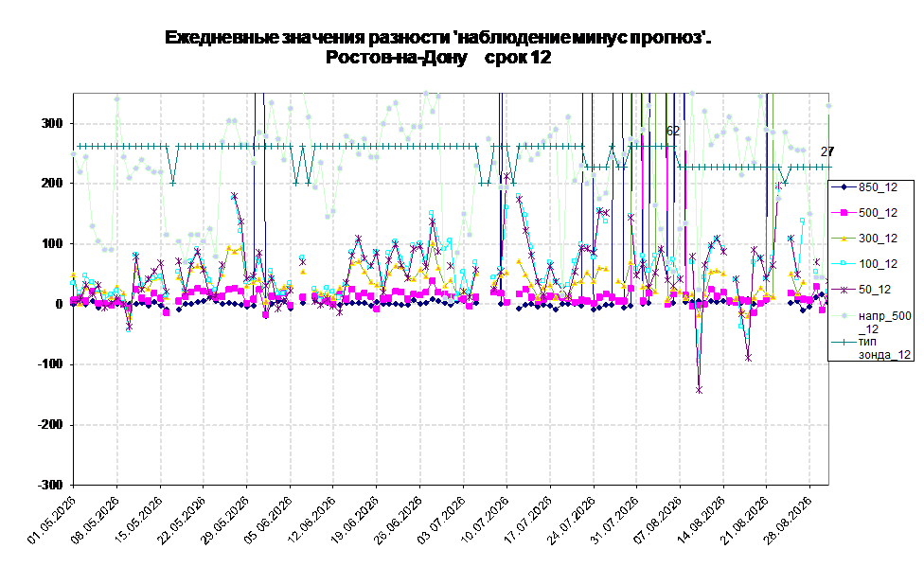Image resolution: width=924 pixels, height=567 pixels.
Task: Click the data label '27'
Action: (827, 152)
